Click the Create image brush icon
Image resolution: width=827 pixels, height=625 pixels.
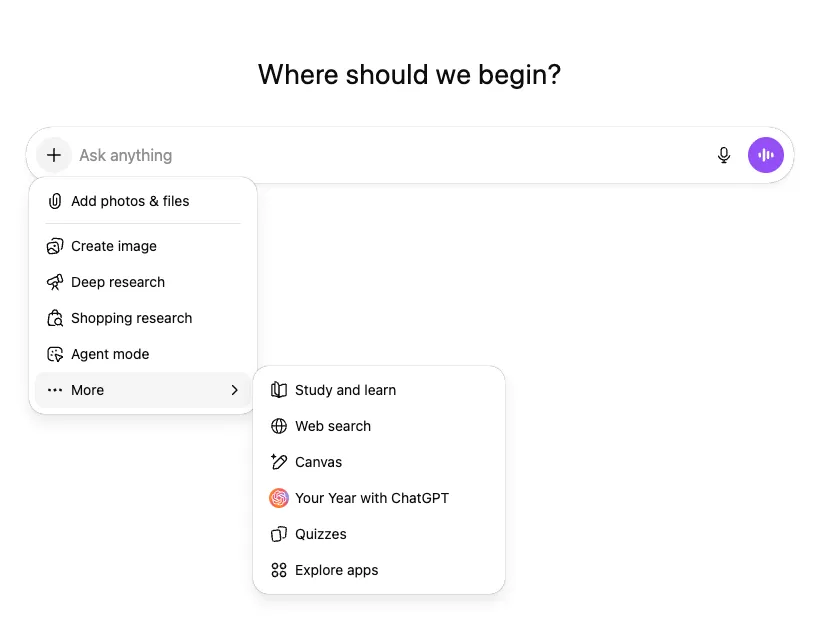[x=53, y=246]
